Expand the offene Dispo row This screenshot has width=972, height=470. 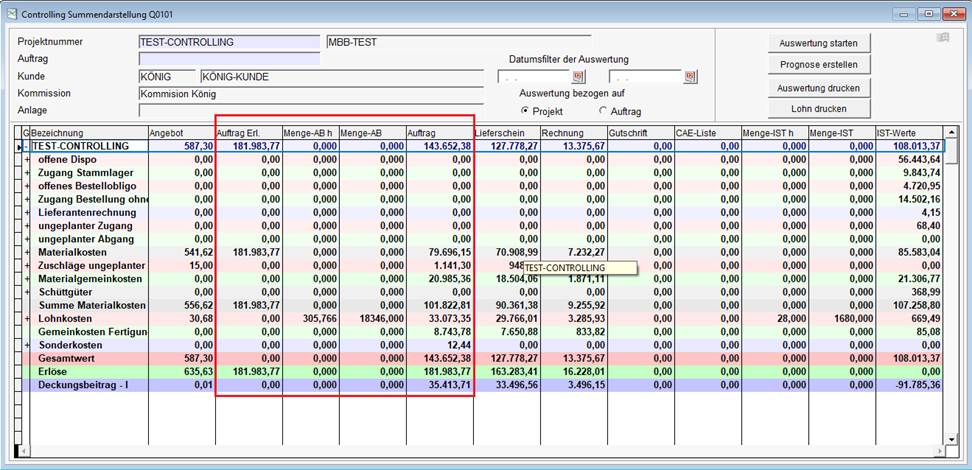point(27,159)
